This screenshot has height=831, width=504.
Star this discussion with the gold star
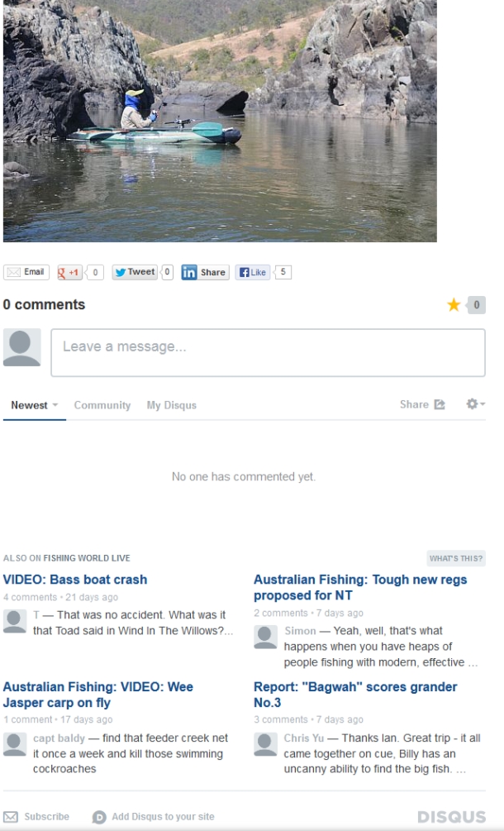[454, 305]
